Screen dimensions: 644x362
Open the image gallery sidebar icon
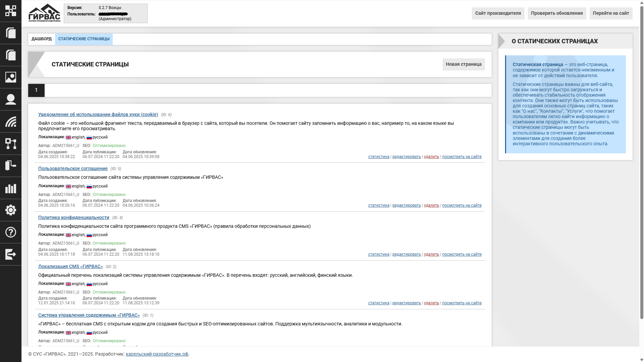(10, 77)
